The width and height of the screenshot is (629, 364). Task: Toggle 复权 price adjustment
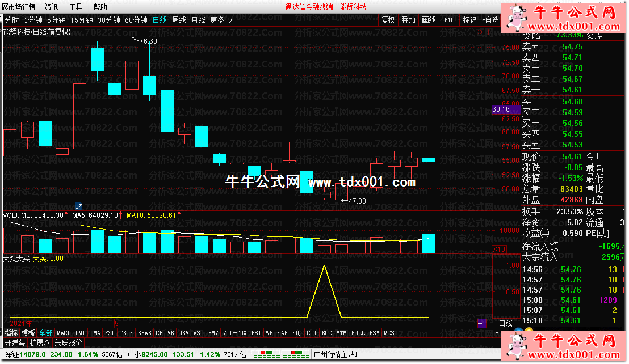(x=388, y=20)
